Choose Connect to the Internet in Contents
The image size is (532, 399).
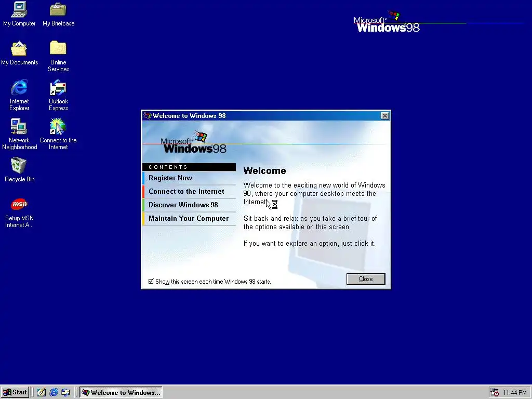pos(189,191)
